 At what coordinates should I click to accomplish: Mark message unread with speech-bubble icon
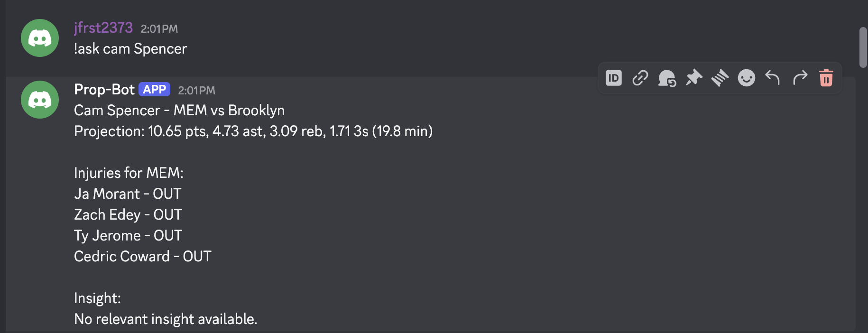[x=667, y=78]
